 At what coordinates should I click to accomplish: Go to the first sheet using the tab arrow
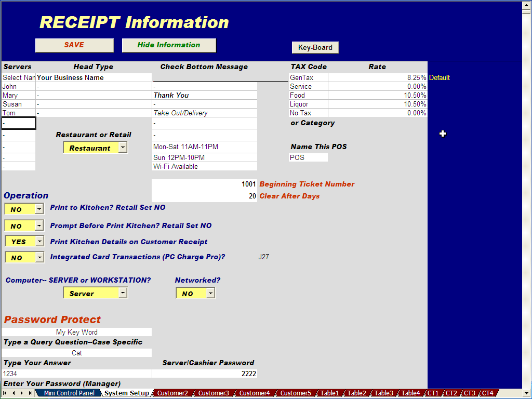click(x=6, y=393)
